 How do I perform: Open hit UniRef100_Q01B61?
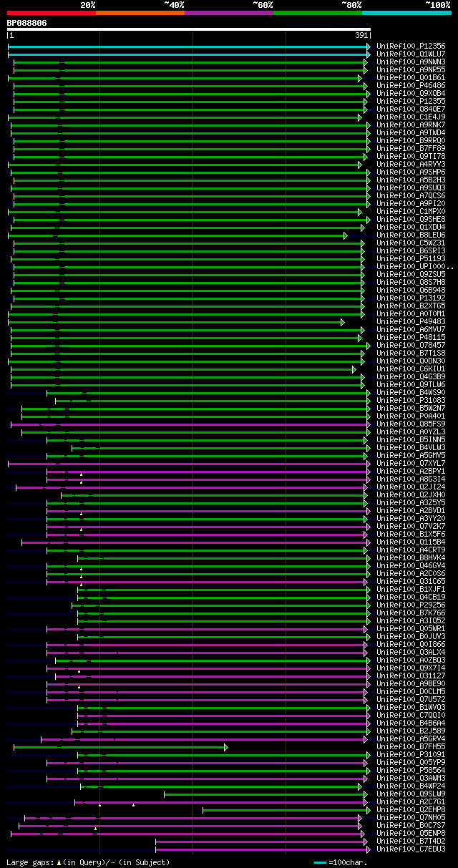coord(411,77)
